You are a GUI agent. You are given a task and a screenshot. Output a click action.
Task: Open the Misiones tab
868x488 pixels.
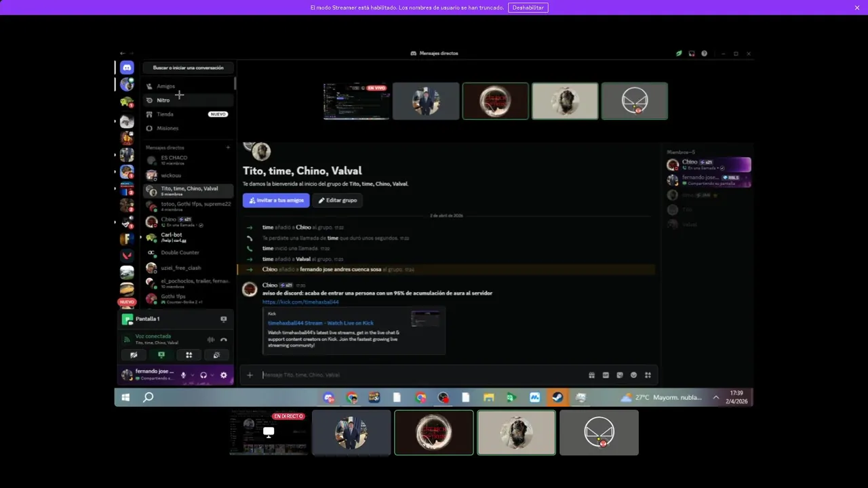point(188,128)
